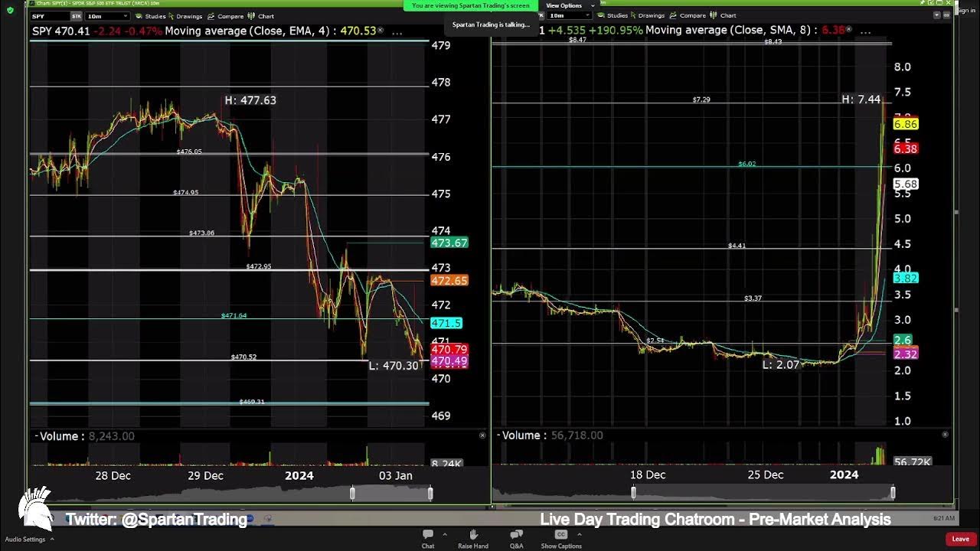Click the H: 477.63 high marker
The image size is (980, 551).
click(x=250, y=100)
